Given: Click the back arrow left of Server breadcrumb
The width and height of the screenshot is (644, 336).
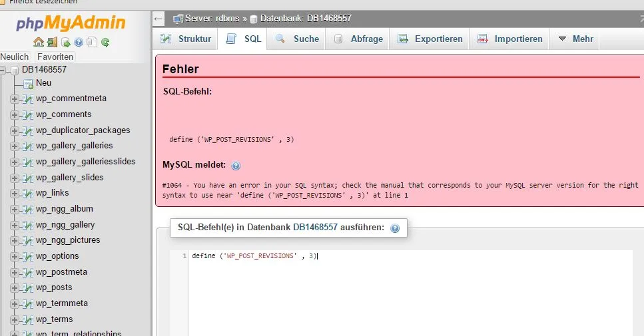Looking at the screenshot, I should (159, 19).
